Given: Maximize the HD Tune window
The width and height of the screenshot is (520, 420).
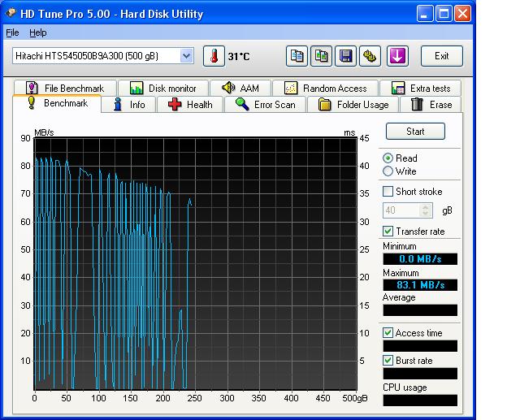Looking at the screenshot, I should tap(444, 14).
